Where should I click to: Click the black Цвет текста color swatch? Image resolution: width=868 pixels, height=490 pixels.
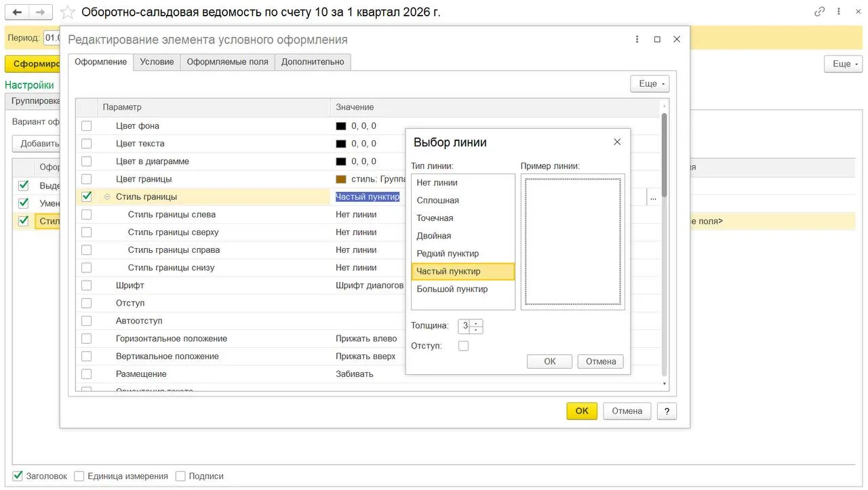tap(341, 144)
